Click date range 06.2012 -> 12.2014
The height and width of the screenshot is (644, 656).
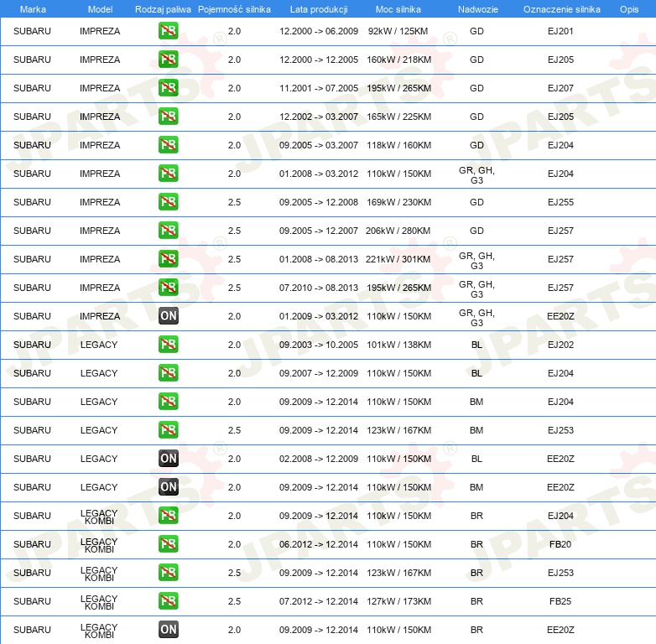pyautogui.click(x=319, y=544)
